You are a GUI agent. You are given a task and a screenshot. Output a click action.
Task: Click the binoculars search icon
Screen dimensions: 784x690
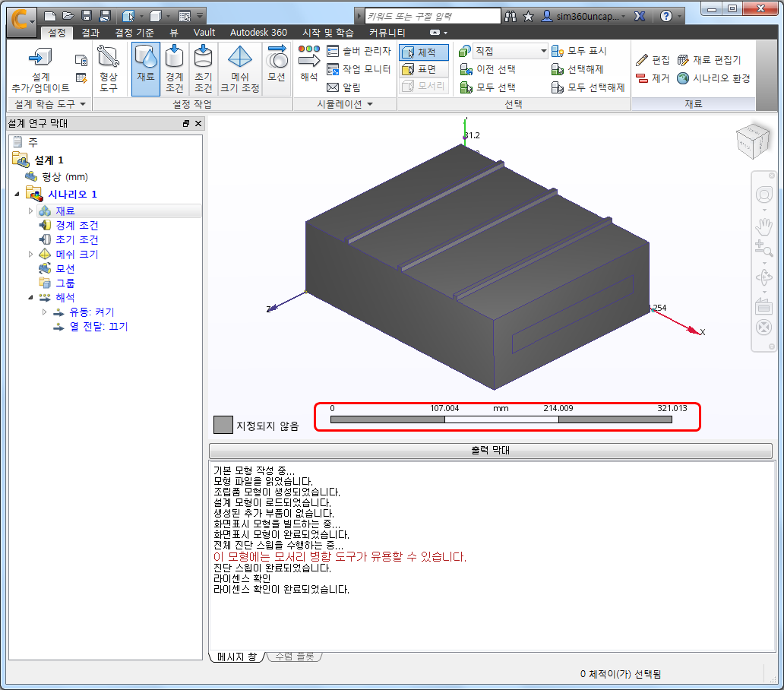click(x=510, y=16)
